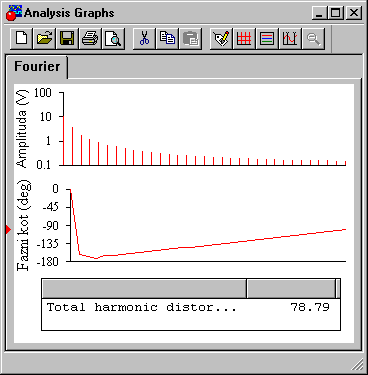The image size is (368, 375).
Task: Toggle legend with colored lines icon
Action: click(267, 39)
